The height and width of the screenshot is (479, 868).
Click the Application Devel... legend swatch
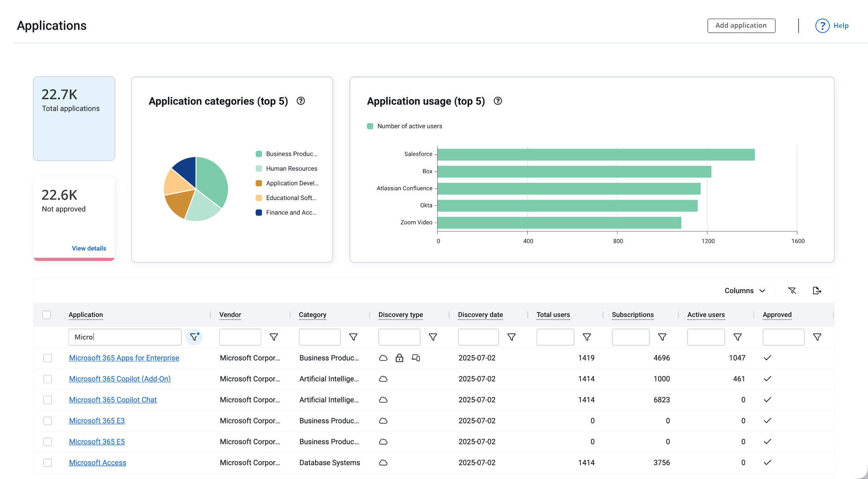click(259, 183)
